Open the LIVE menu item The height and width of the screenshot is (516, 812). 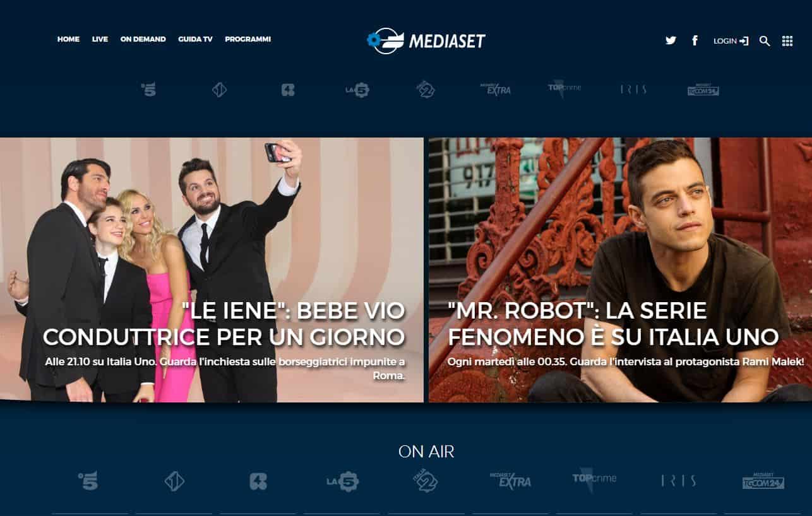(100, 39)
